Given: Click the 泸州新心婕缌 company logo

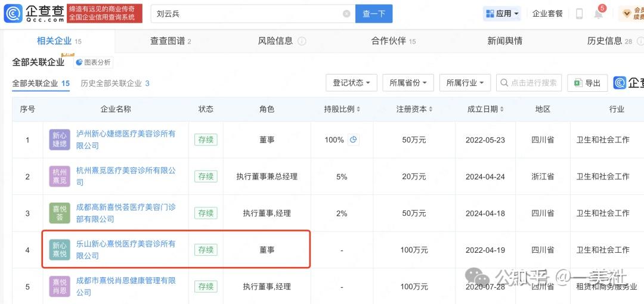Looking at the screenshot, I should 60,140.
